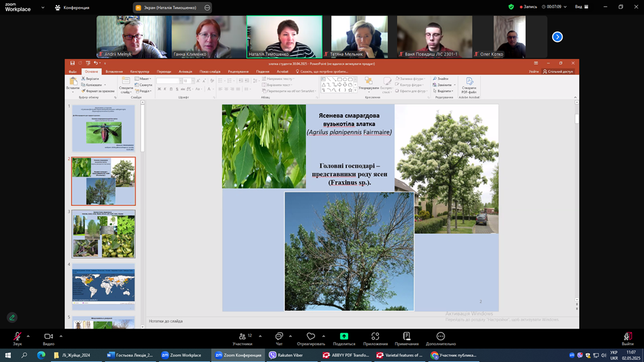Open the Примечания notes icon

pos(407,336)
